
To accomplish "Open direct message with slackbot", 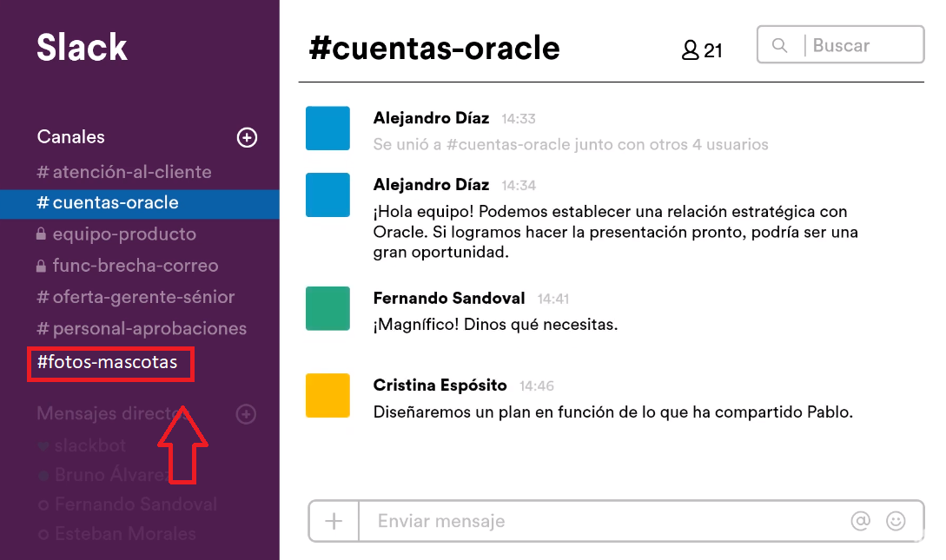I will pyautogui.click(x=90, y=445).
